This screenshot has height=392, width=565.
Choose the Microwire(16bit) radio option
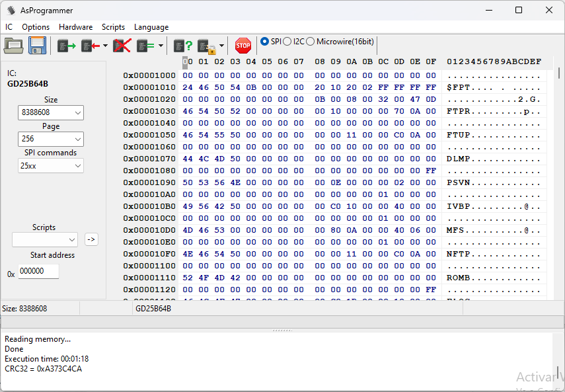click(x=311, y=42)
